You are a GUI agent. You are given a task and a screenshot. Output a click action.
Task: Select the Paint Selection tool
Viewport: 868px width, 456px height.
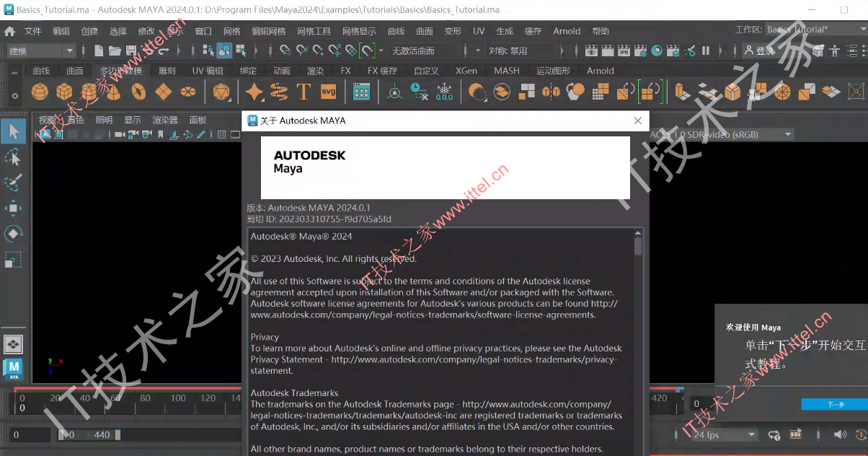14,183
